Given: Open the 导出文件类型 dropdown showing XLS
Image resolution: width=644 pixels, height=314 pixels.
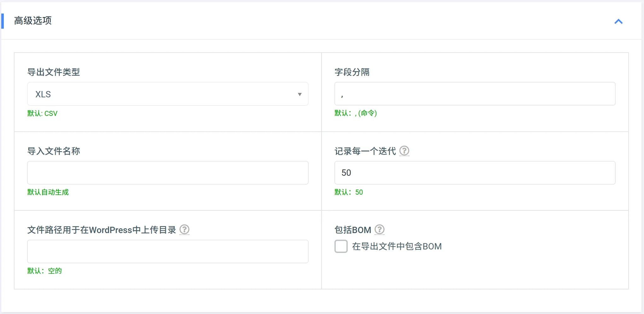Looking at the screenshot, I should point(168,94).
